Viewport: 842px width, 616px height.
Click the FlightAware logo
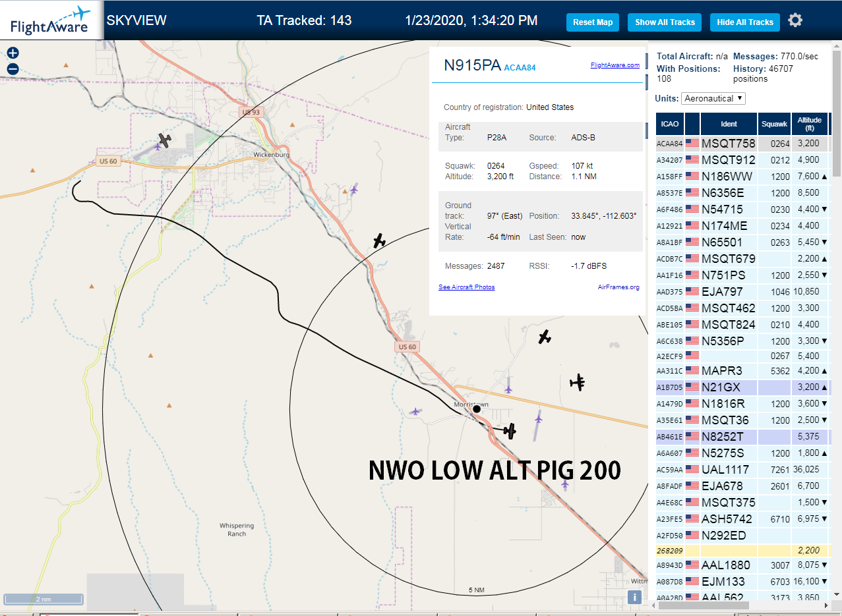(x=51, y=20)
